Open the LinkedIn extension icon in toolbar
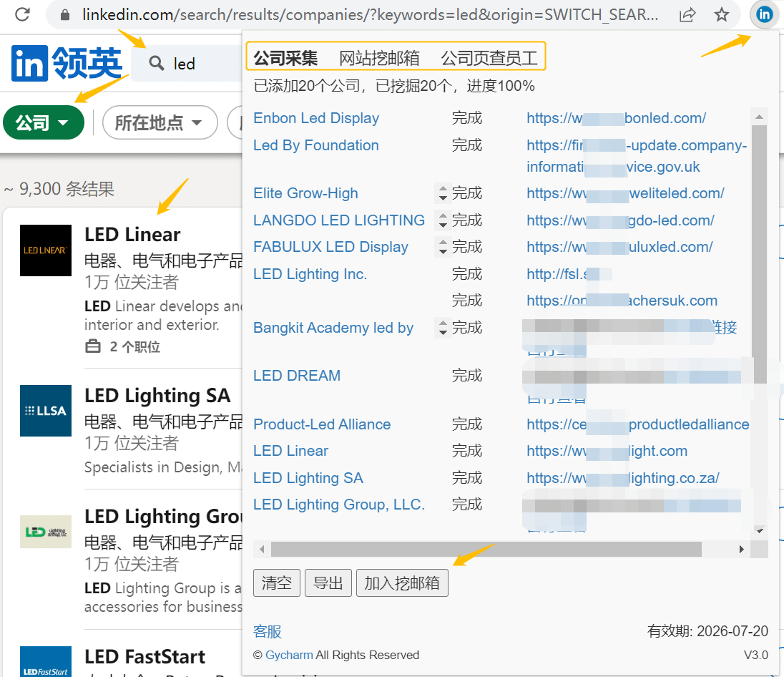Image resolution: width=784 pixels, height=677 pixels. tap(764, 15)
